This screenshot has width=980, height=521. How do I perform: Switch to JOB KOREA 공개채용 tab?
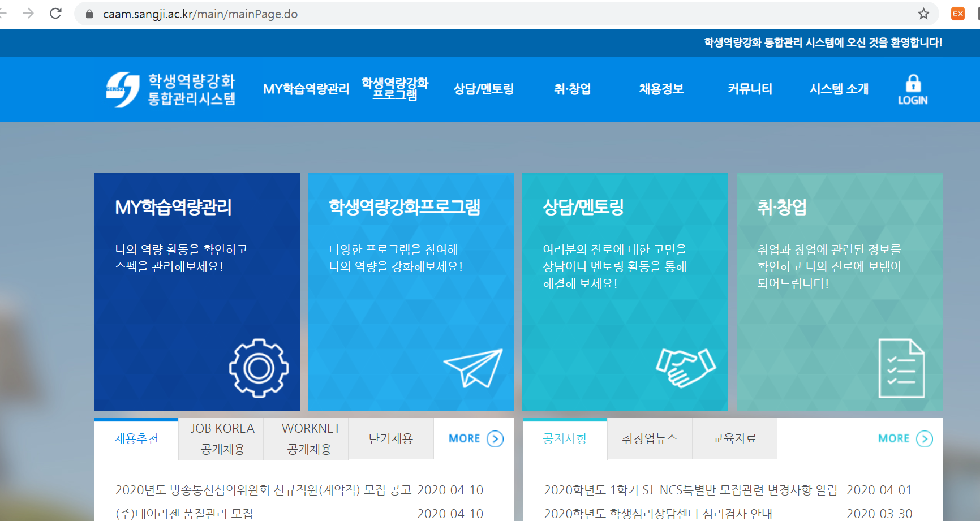(x=222, y=439)
